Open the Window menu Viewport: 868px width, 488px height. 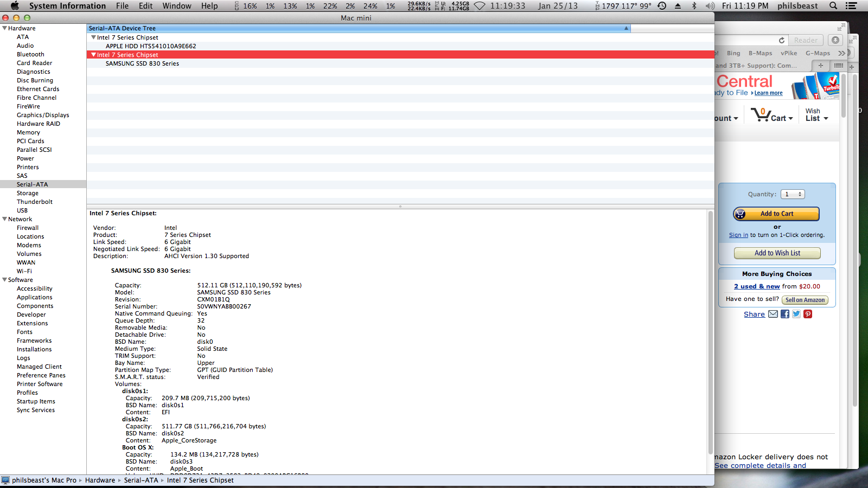click(x=177, y=6)
